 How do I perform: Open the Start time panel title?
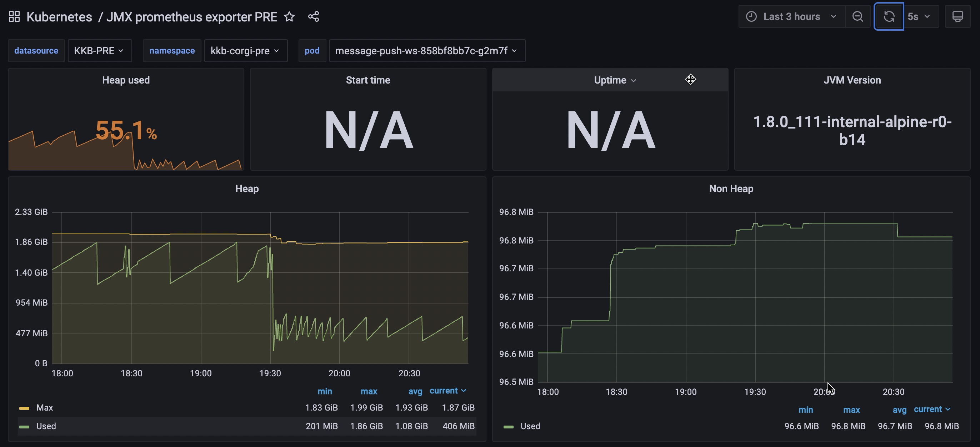(368, 80)
